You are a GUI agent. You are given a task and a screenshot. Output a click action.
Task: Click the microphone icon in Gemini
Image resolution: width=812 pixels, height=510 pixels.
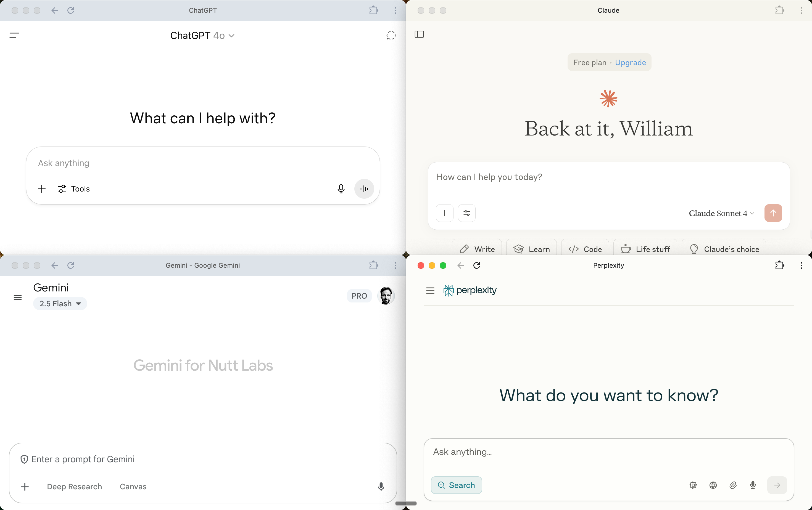tap(381, 487)
